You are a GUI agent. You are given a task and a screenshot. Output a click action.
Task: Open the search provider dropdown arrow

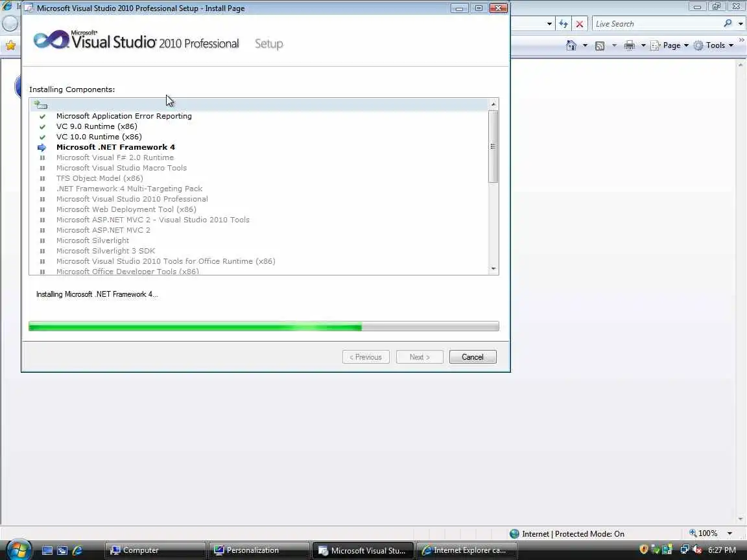point(741,24)
